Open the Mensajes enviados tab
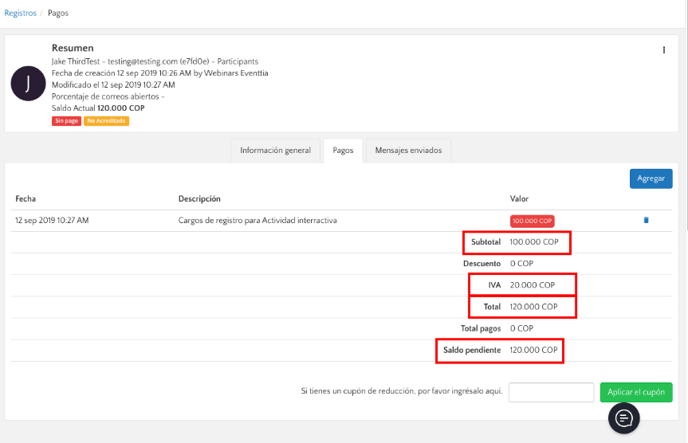The image size is (688, 443). tap(408, 151)
